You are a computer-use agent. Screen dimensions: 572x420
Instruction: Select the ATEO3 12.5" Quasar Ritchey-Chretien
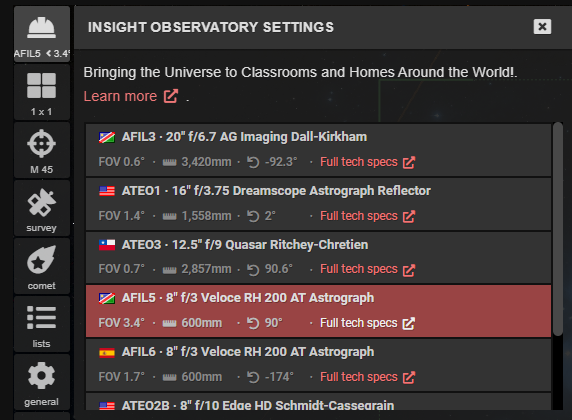tap(318, 258)
